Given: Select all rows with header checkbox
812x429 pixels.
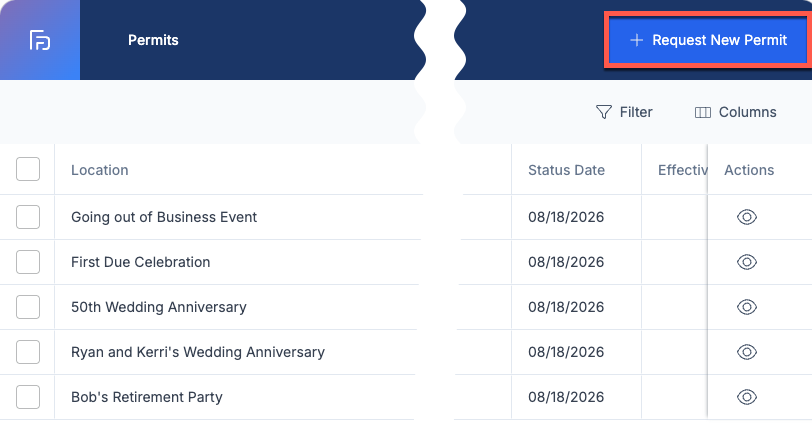Looking at the screenshot, I should 28,169.
